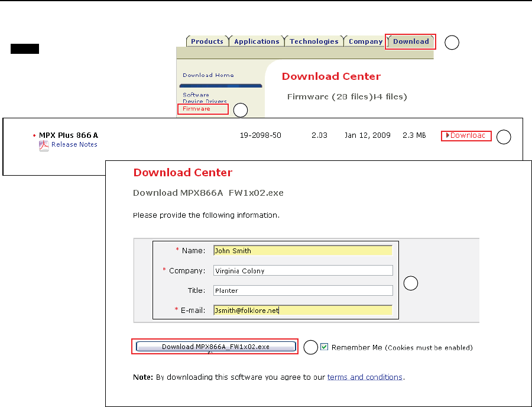Open the terms and conditions link
This screenshot has width=532, height=407.
coord(365,377)
